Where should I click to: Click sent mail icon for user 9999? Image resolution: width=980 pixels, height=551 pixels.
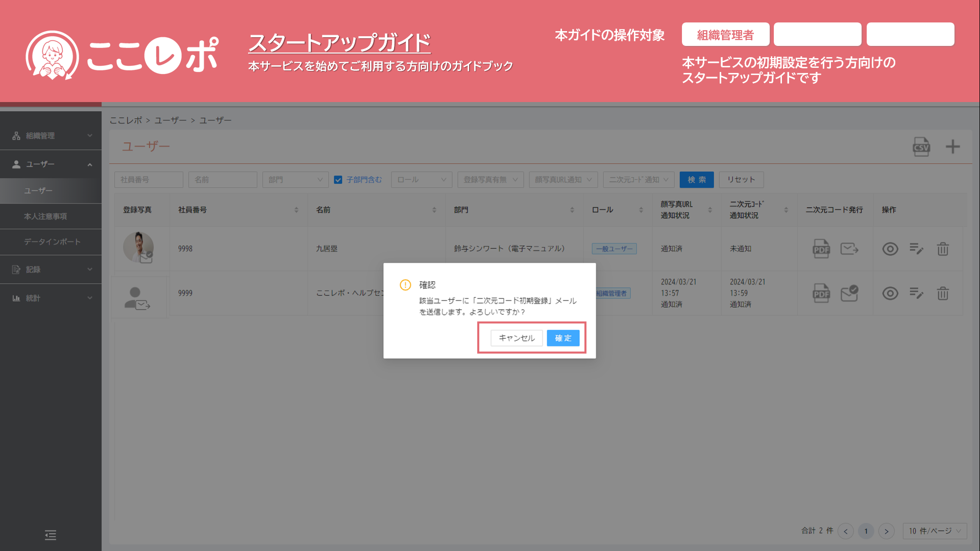coord(849,293)
